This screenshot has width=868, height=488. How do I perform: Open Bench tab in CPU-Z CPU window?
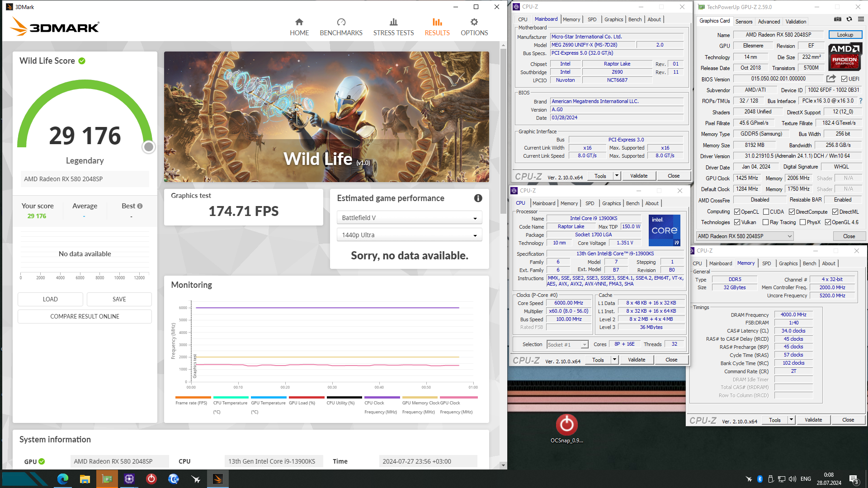[632, 203]
